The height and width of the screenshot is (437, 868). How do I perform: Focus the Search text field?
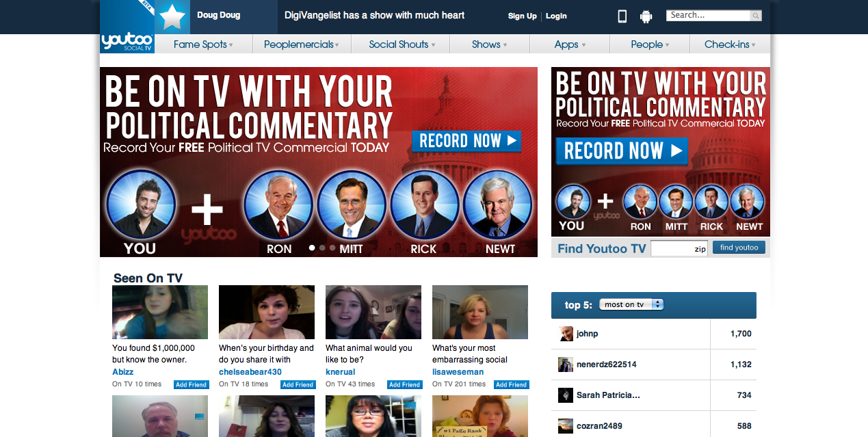[709, 16]
